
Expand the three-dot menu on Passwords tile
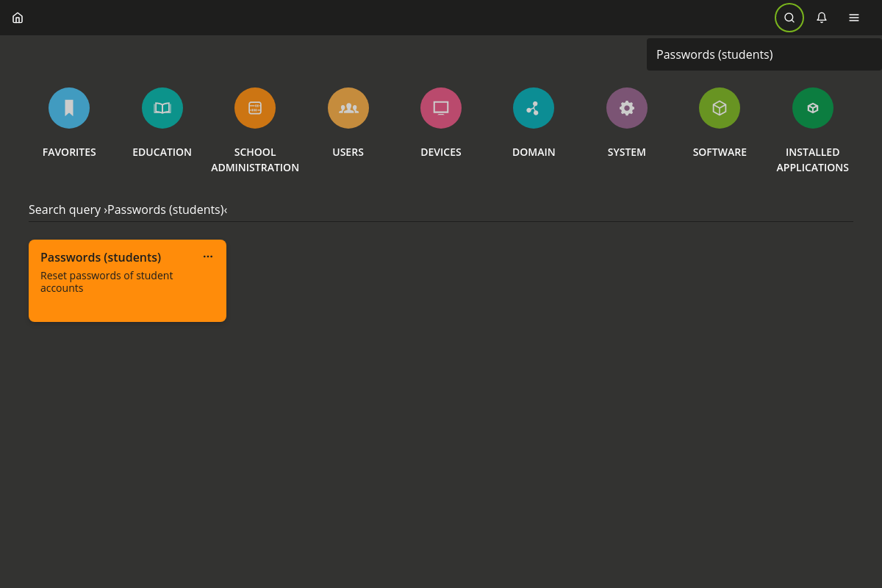pos(208,257)
